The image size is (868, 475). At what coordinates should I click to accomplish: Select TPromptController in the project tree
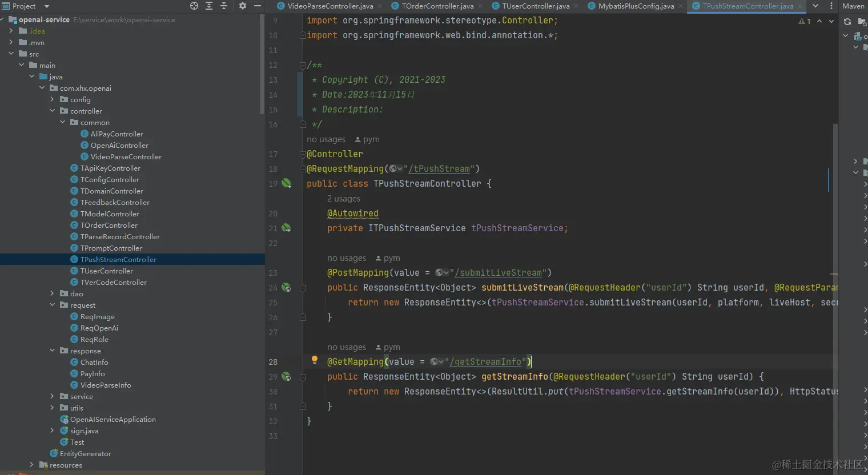pos(111,248)
